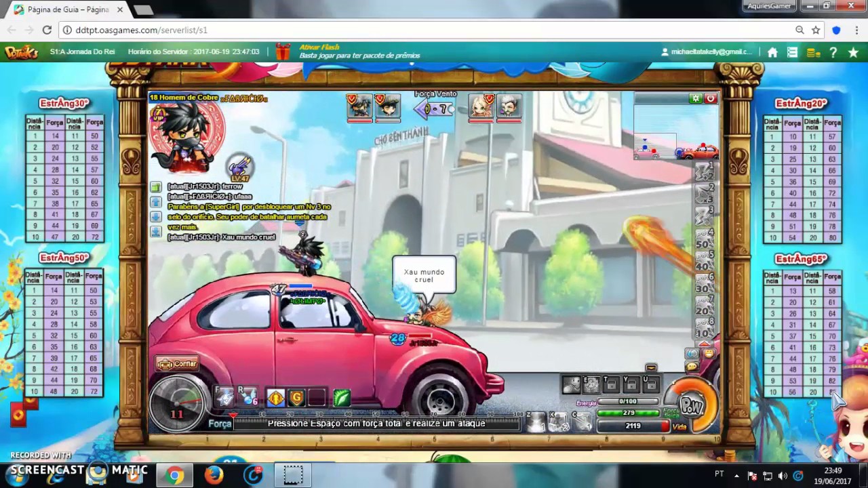Click the E-key pet skill slot
Image resolution: width=868 pixels, height=488 pixels.
[x=591, y=384]
